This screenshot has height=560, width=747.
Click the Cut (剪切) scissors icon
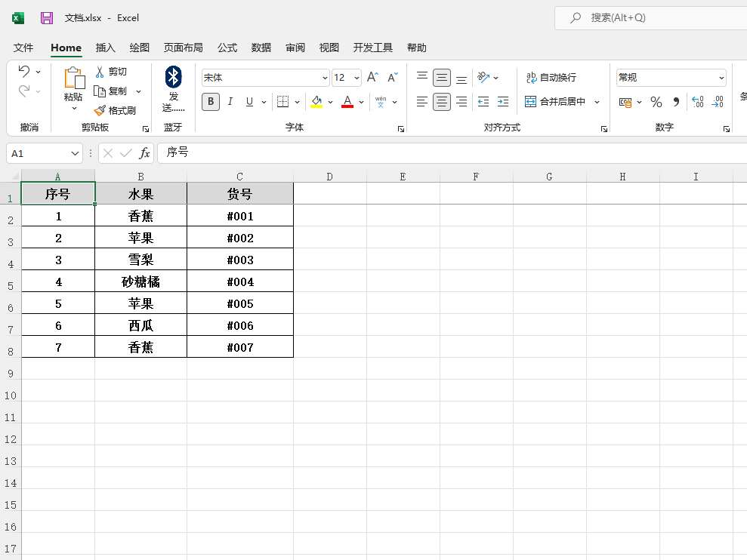[100, 72]
